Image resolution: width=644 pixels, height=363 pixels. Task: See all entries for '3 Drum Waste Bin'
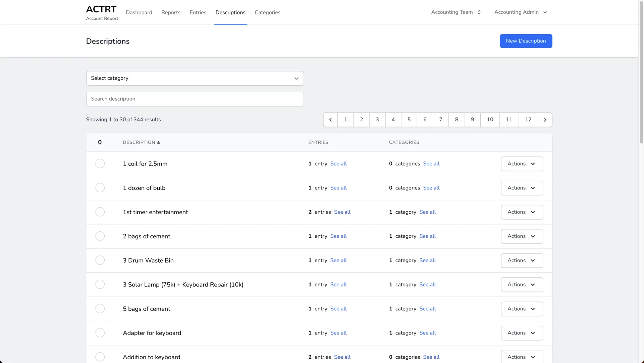coord(338,261)
